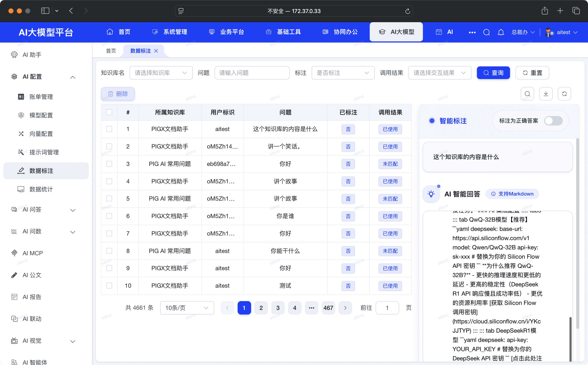This screenshot has width=588, height=365.
Task: Collapse the AI 配置 sidebar section
Action: tap(73, 77)
